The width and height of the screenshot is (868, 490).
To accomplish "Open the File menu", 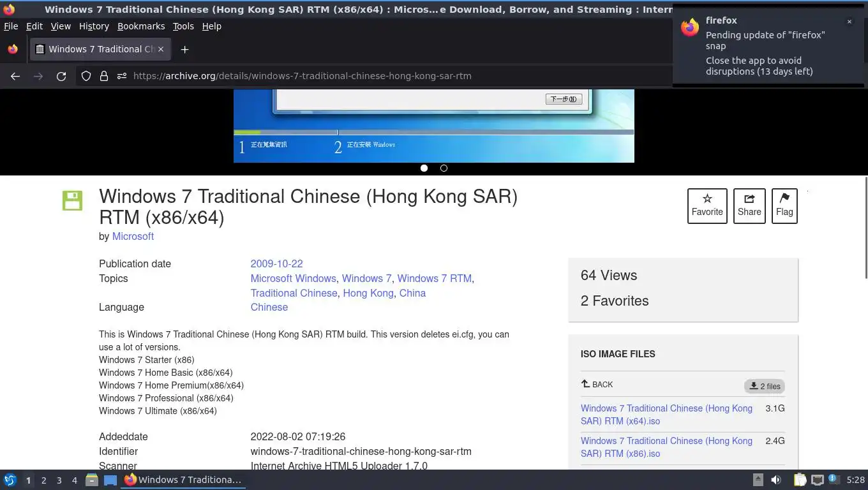I will point(11,26).
